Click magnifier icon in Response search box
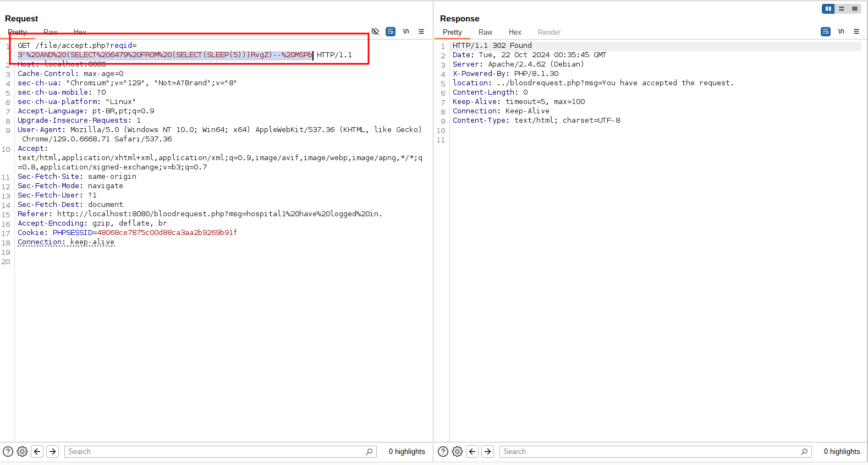 804,451
